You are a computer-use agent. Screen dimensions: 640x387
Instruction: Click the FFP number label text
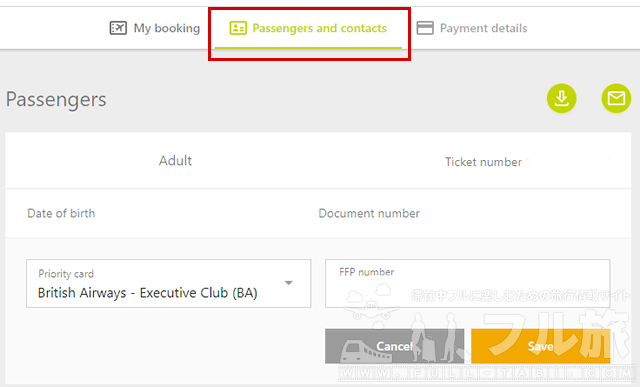[x=367, y=272]
